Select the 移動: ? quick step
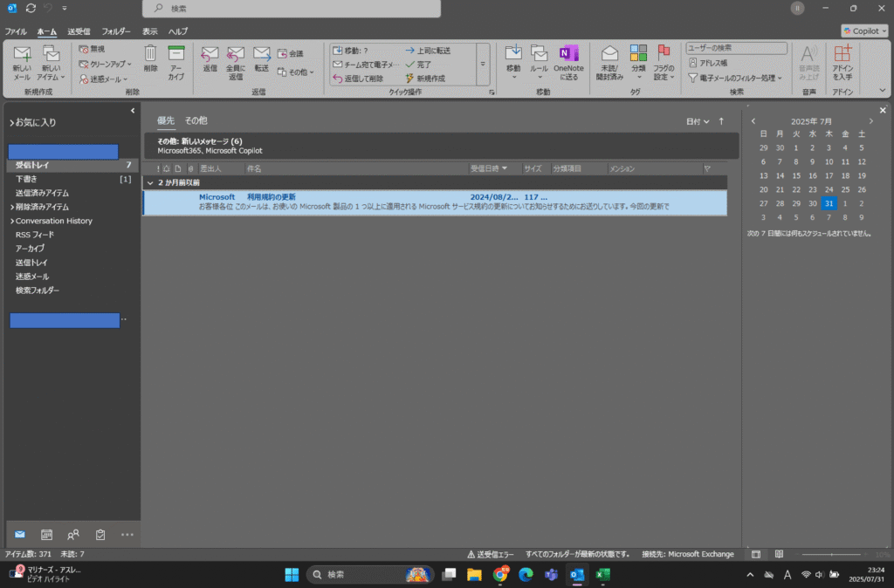 coord(351,50)
